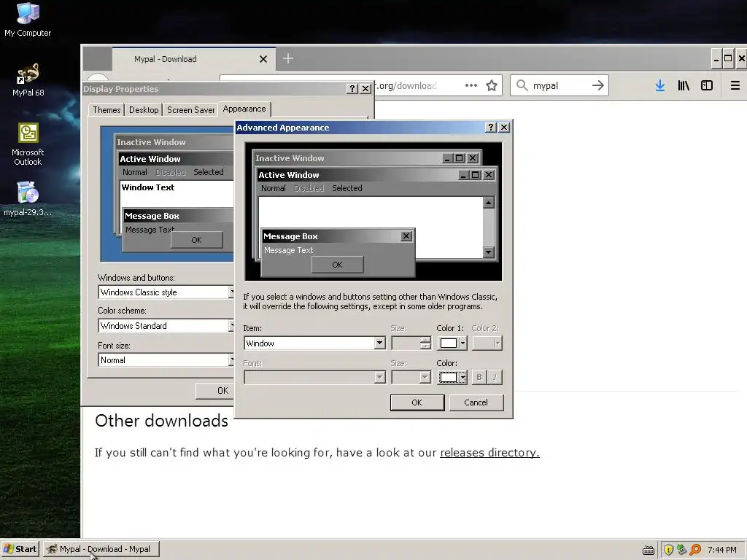The image size is (747, 560).
Task: Click Normal menu item in Advanced preview
Action: [274, 188]
